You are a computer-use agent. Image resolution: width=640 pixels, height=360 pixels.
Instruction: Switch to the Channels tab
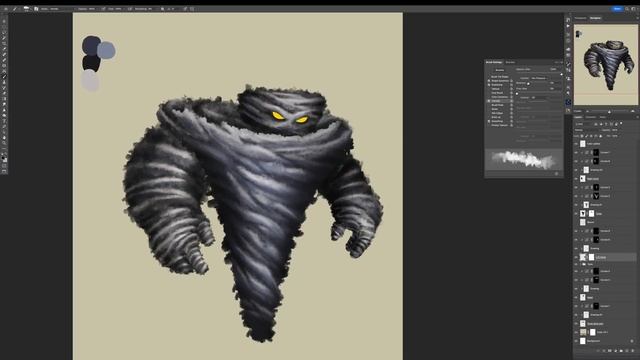coord(591,117)
